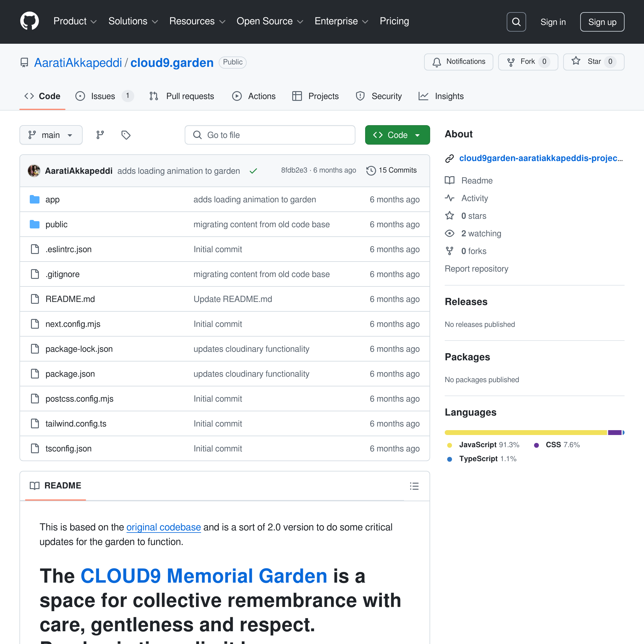Image resolution: width=644 pixels, height=644 pixels.
Task: Click the JavaScript 91.3% language entry
Action: [483, 445]
